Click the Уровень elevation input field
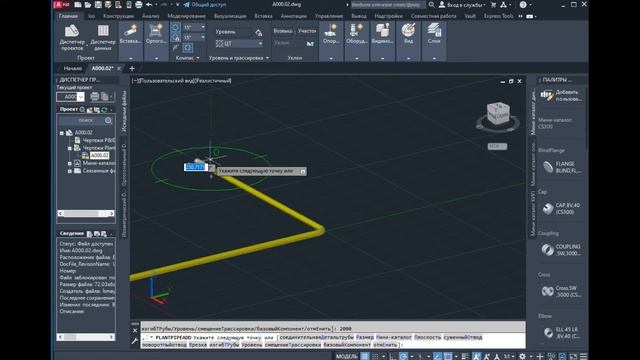The height and width of the screenshot is (360, 640). [x=233, y=32]
